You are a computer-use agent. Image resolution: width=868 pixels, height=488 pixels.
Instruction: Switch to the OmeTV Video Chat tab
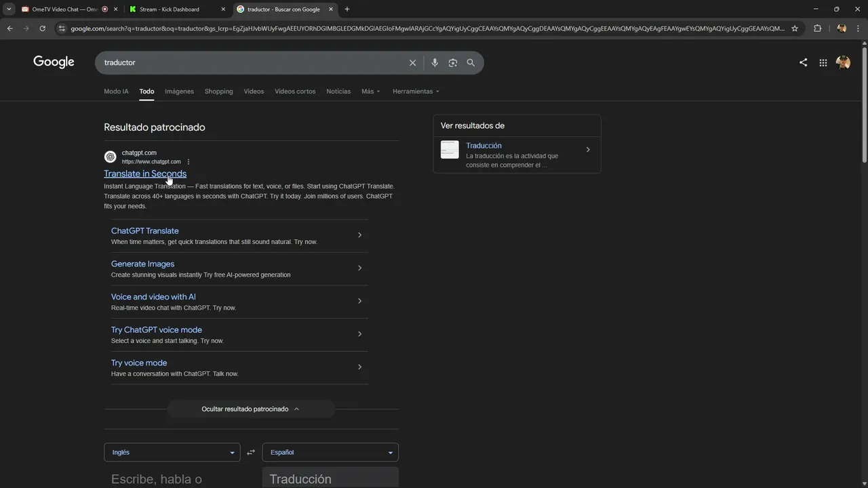64,9
